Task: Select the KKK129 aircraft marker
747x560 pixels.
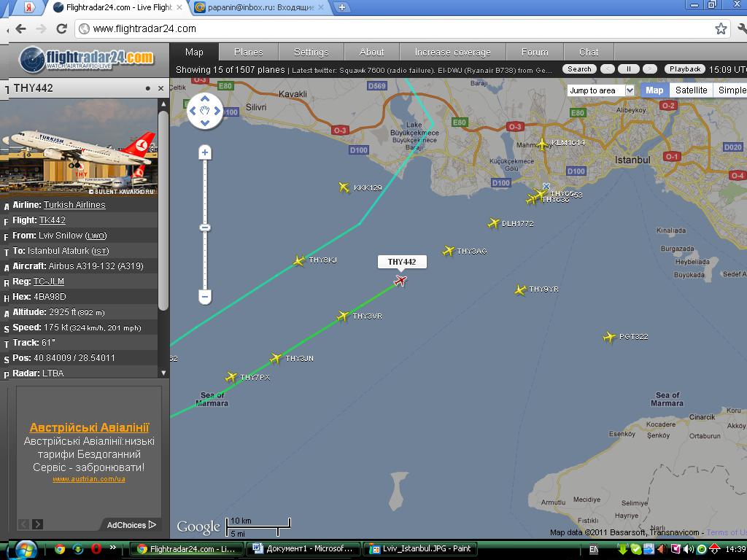Action: [x=344, y=187]
